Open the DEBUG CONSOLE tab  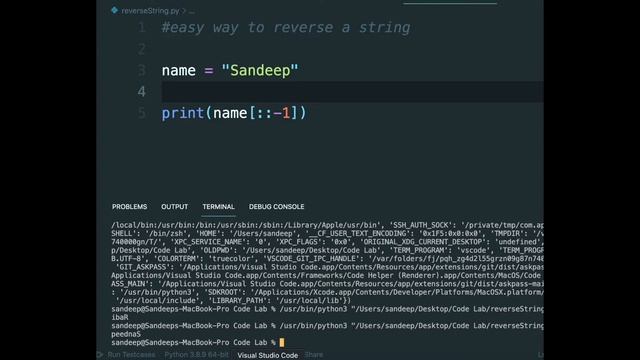pos(276,207)
